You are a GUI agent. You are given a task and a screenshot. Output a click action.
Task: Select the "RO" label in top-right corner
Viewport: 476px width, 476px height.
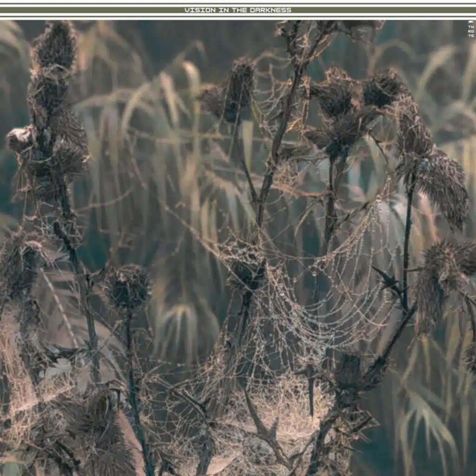(471, 31)
